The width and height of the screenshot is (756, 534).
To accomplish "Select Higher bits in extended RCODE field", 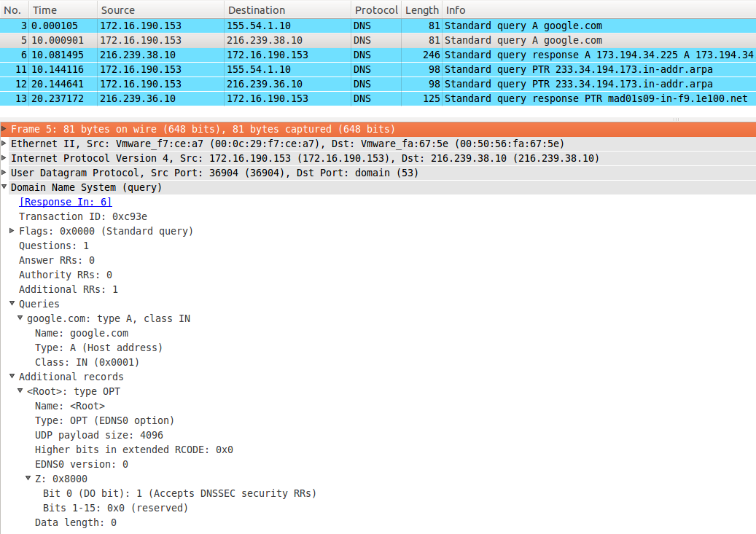I will pyautogui.click(x=133, y=449).
